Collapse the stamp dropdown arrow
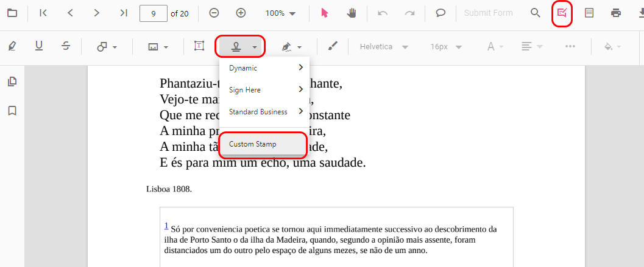 255,47
